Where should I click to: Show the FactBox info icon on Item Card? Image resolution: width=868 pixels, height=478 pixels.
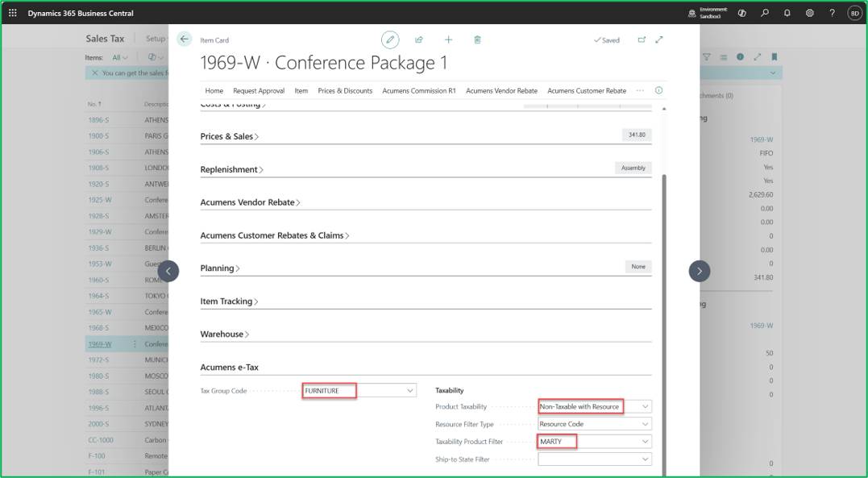pos(658,90)
